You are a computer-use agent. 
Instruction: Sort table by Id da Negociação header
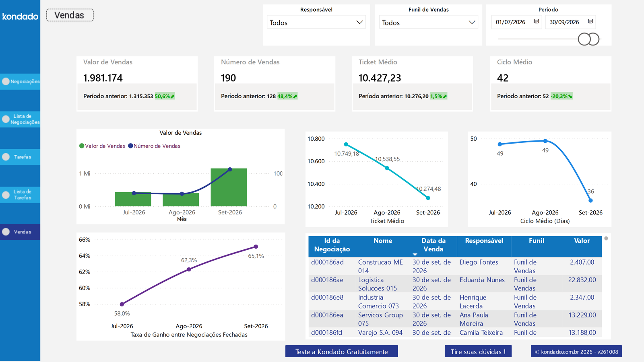click(x=332, y=245)
